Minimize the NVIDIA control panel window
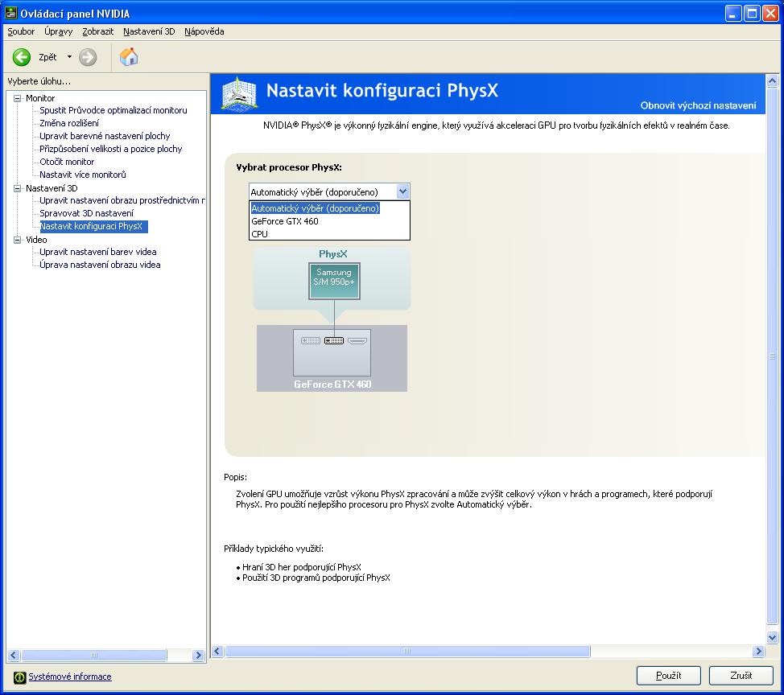The height and width of the screenshot is (695, 784). (733, 14)
